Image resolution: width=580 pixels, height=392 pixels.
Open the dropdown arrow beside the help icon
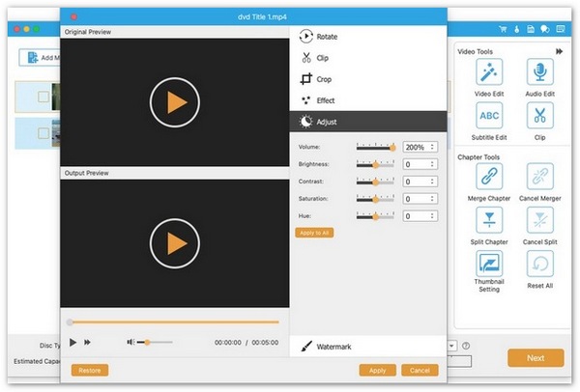point(451,346)
